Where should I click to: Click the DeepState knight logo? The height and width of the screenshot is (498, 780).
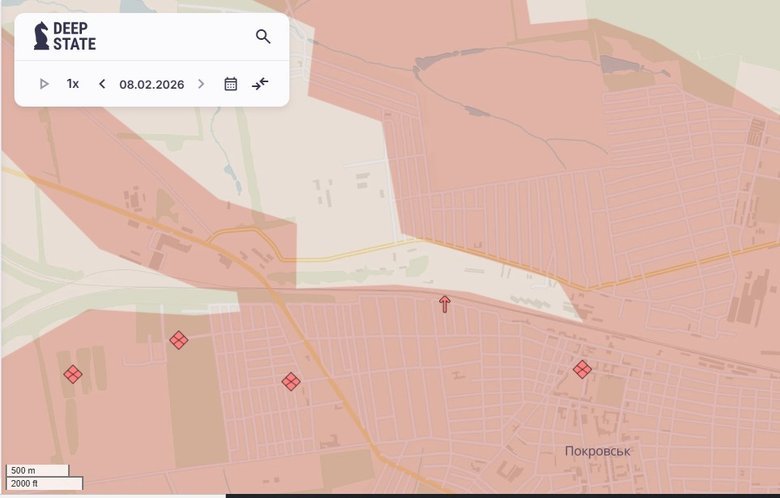pos(41,37)
